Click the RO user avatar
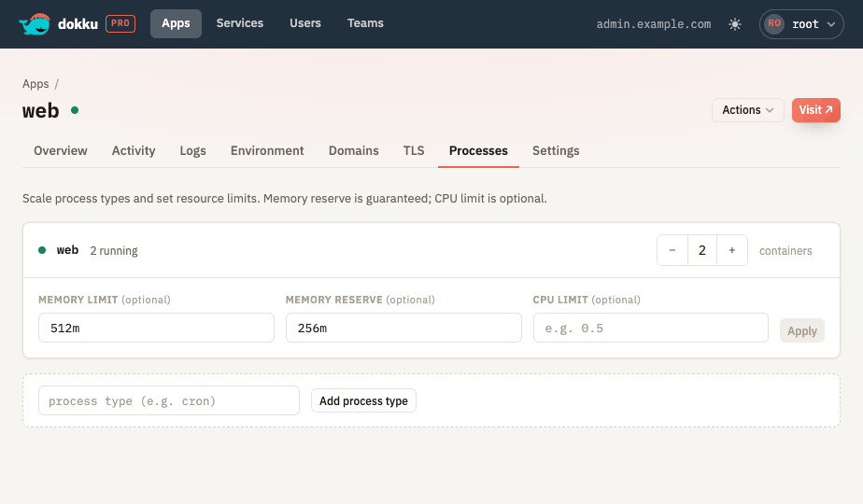The height and width of the screenshot is (504, 863). tap(774, 23)
